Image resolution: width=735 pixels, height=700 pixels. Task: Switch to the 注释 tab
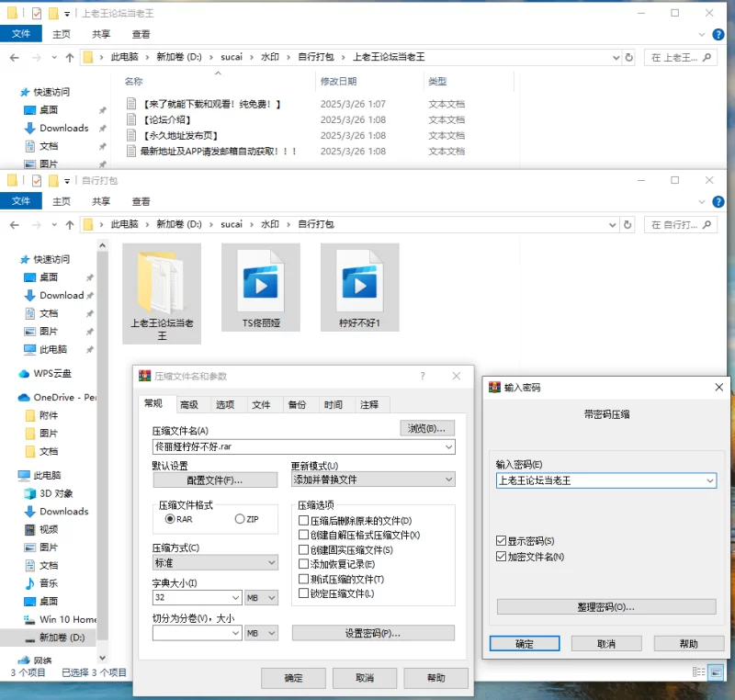pos(369,405)
